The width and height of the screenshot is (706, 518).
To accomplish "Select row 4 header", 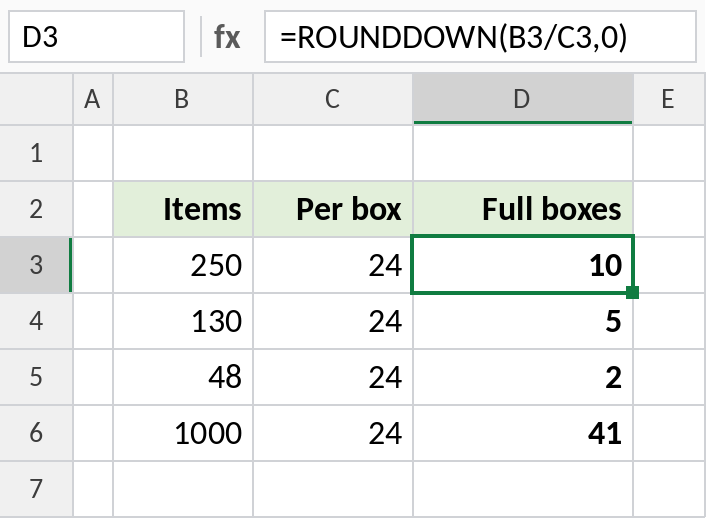I will pos(36,321).
